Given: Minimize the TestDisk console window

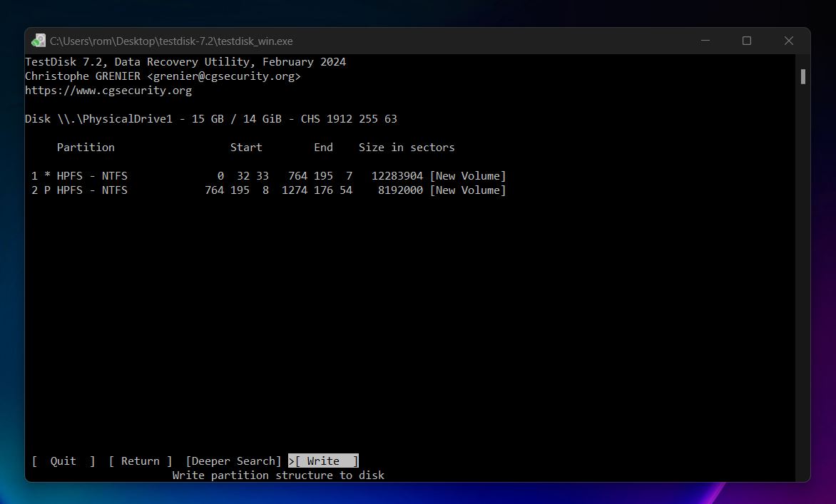Looking at the screenshot, I should (705, 41).
